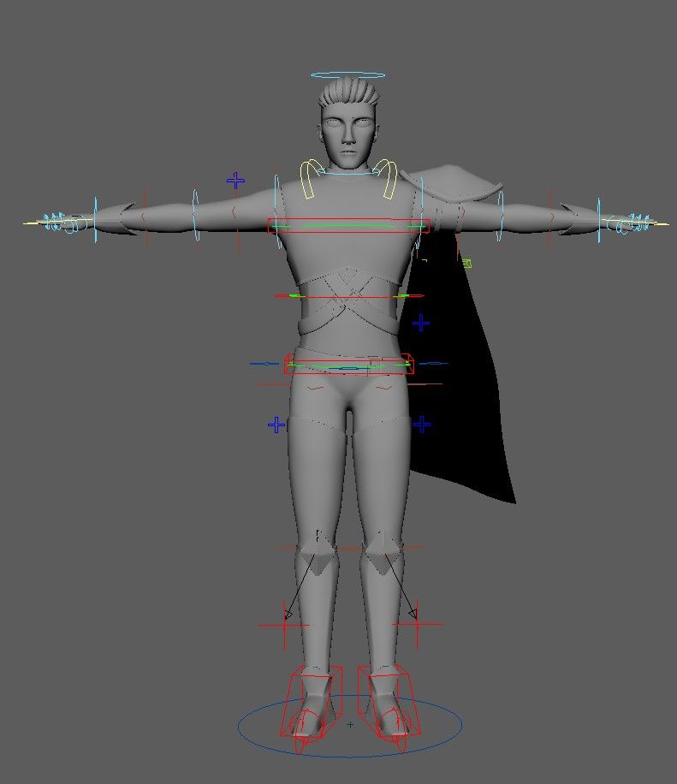Click the blue plus locator beside screen-left thigh
The image size is (677, 784).
(276, 425)
